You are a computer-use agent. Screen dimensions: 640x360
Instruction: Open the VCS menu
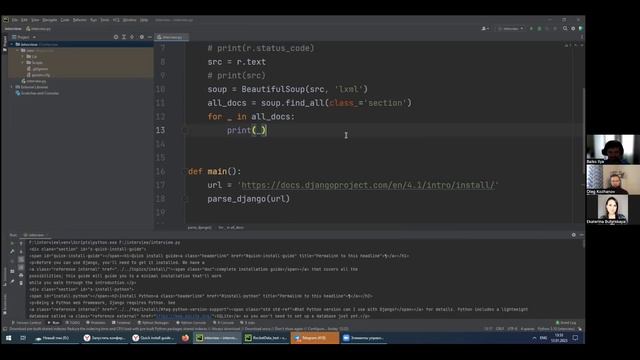[x=116, y=20]
